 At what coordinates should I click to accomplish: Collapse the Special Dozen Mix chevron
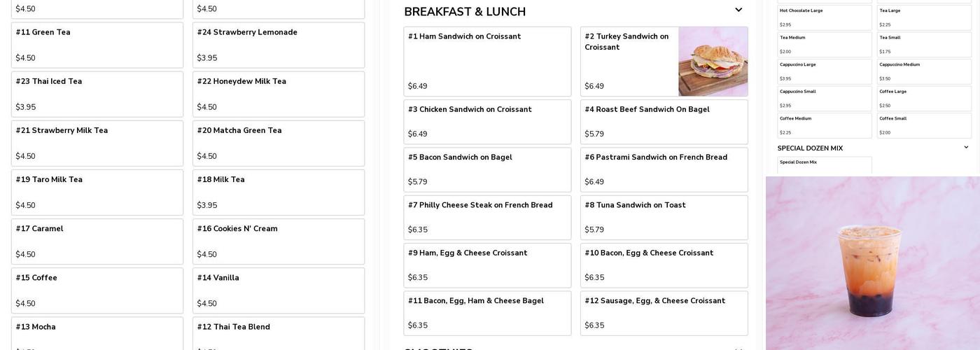click(x=966, y=148)
